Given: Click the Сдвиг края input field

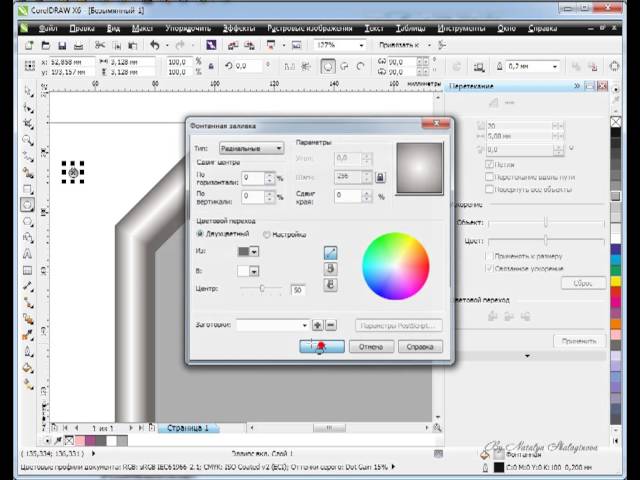Looking at the screenshot, I should point(350,196).
